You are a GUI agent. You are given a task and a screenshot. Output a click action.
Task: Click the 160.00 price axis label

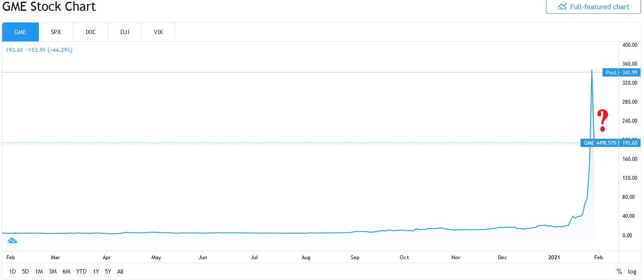pos(630,159)
